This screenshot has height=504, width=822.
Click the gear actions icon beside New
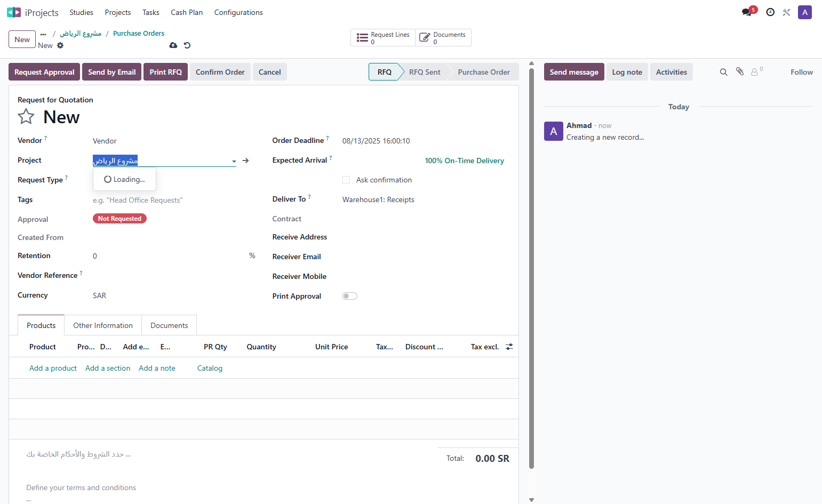[60, 45]
